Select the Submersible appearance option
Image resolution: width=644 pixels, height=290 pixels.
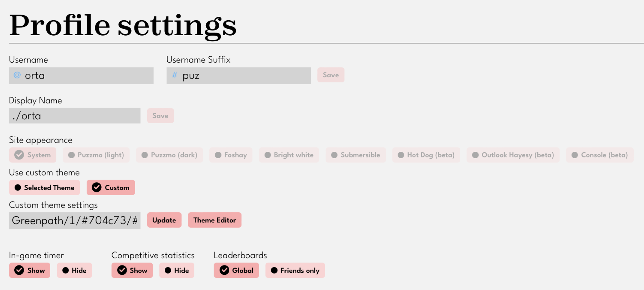click(x=356, y=155)
